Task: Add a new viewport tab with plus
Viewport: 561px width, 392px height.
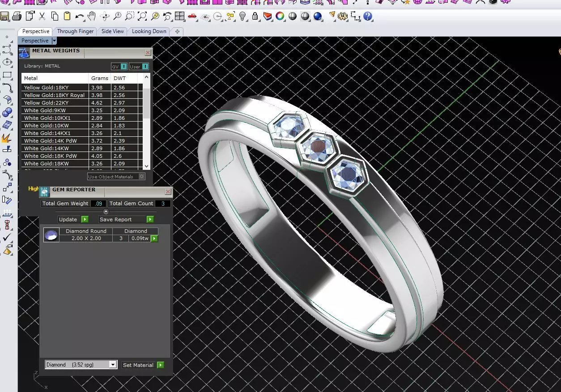Action: (x=177, y=31)
